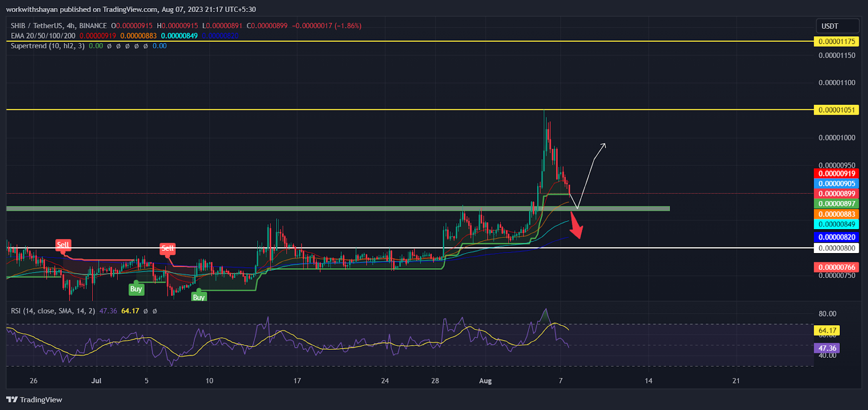Image resolution: width=868 pixels, height=410 pixels.
Task: Click the 0.00001150 price scale tick
Action: click(x=837, y=55)
